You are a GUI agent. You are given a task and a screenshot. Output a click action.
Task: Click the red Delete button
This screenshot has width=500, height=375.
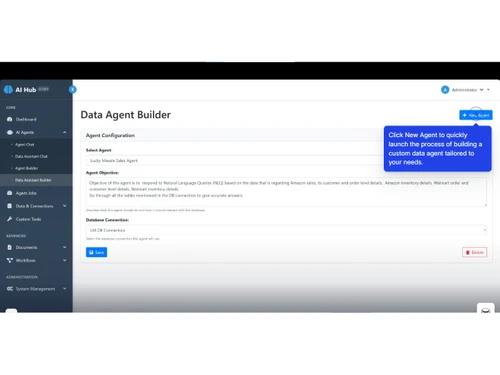[x=475, y=252]
